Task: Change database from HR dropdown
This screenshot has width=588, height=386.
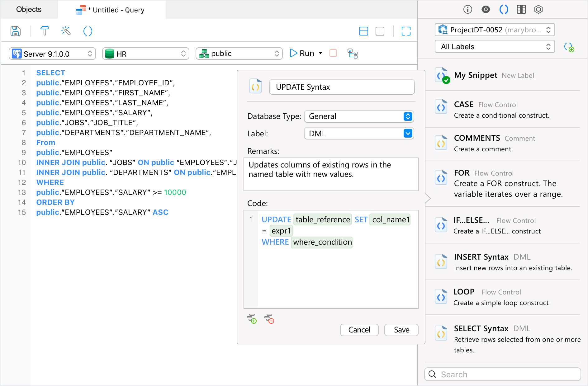Action: (x=145, y=53)
